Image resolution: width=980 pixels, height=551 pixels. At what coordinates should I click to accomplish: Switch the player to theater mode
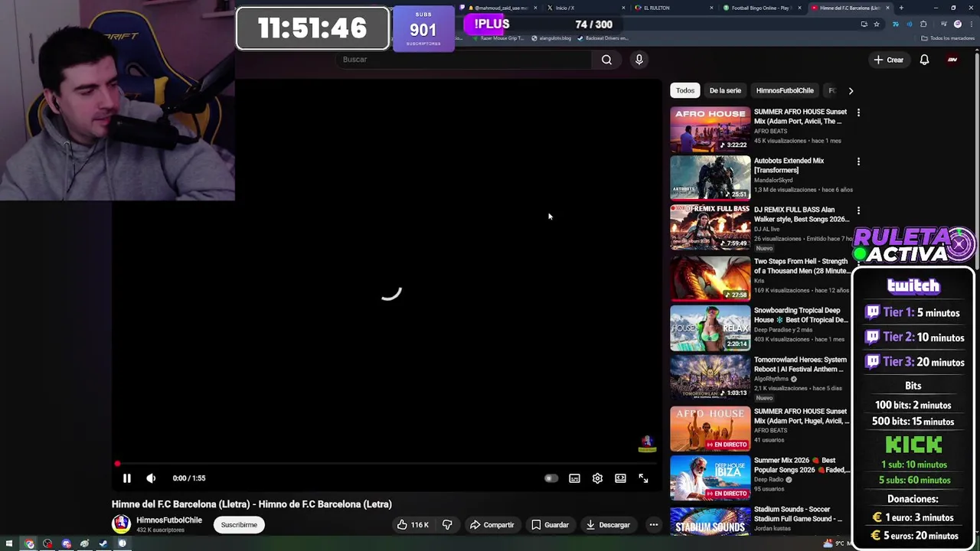click(x=620, y=478)
